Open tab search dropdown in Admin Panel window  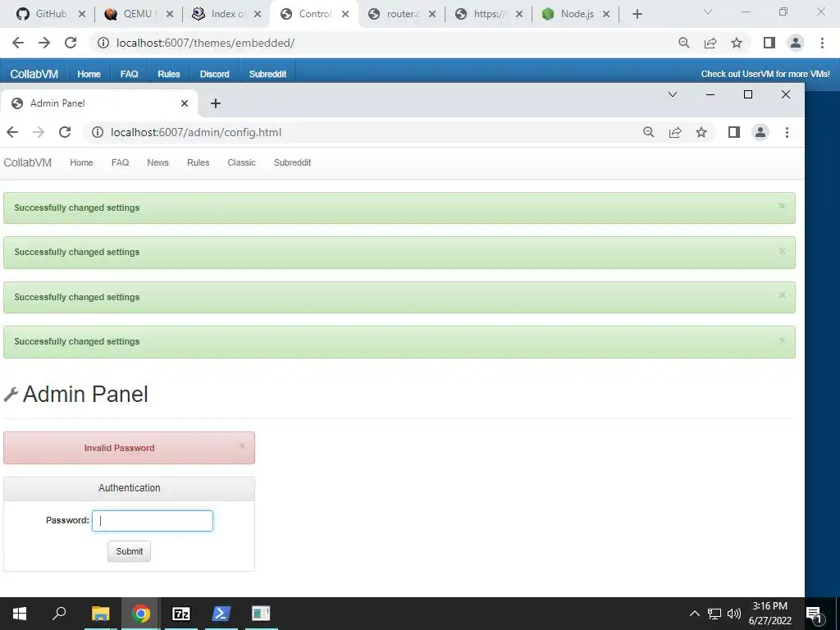673,94
